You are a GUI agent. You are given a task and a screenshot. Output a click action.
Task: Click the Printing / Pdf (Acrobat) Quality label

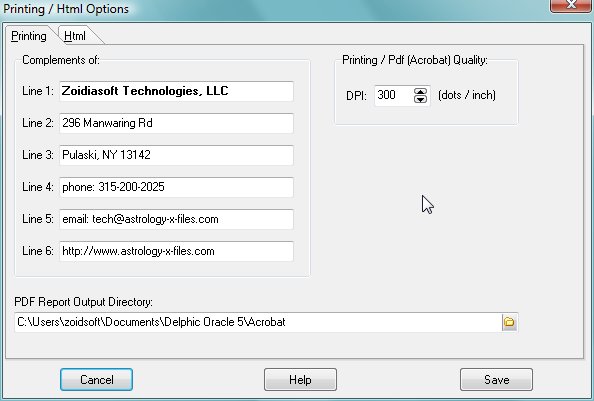(x=415, y=60)
